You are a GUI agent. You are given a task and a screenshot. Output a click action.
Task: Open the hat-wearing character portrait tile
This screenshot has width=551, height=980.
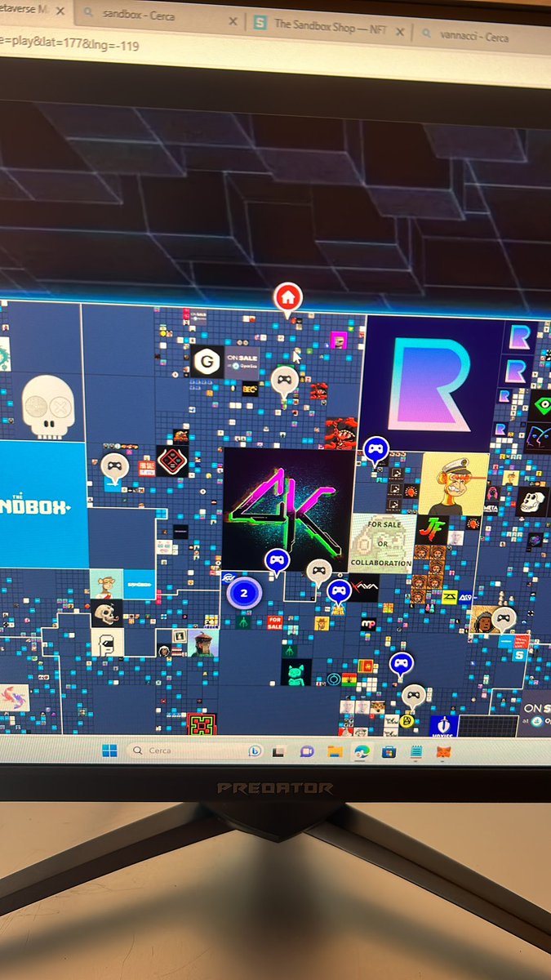203,643
